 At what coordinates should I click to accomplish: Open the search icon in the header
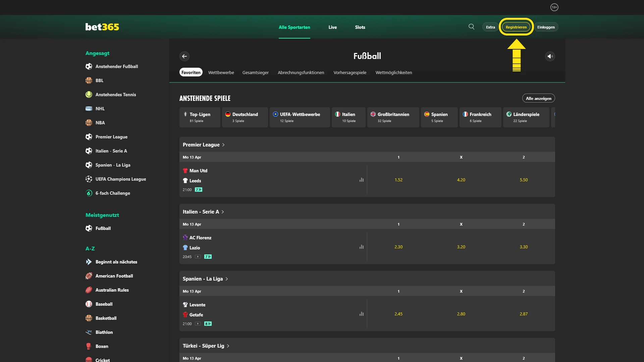pos(471,27)
